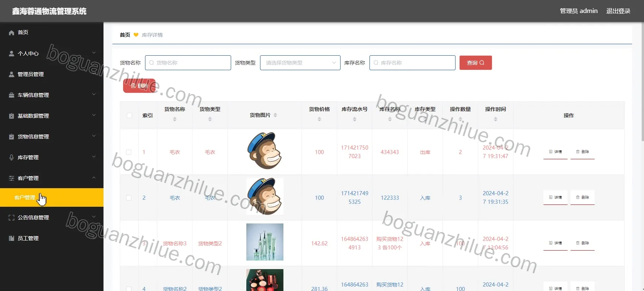Open 详情 for the 122333 row

click(x=555, y=197)
